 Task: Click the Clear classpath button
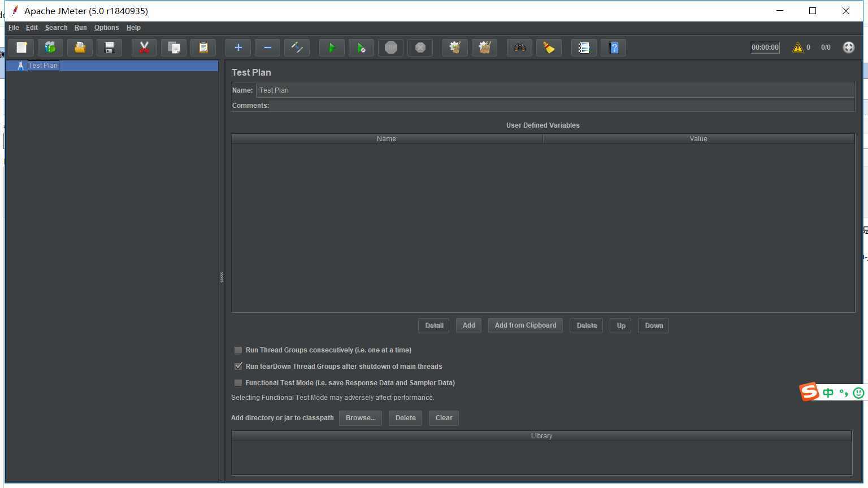point(444,418)
